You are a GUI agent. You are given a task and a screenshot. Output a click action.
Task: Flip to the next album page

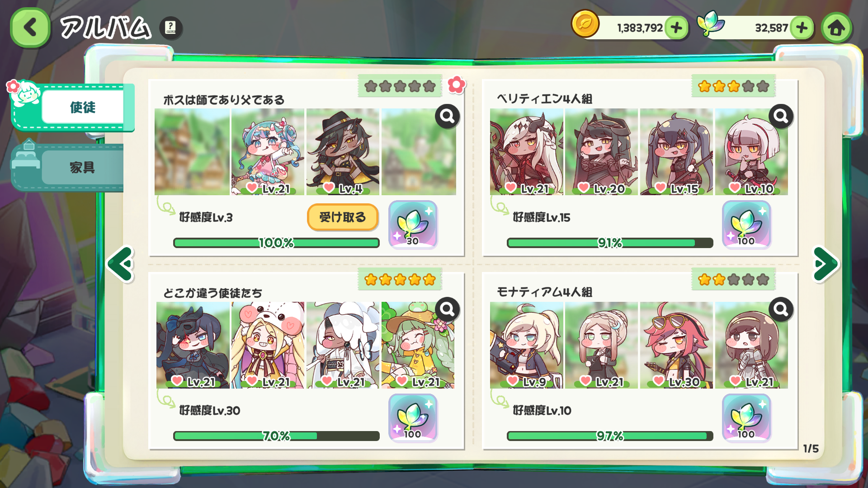tap(826, 264)
